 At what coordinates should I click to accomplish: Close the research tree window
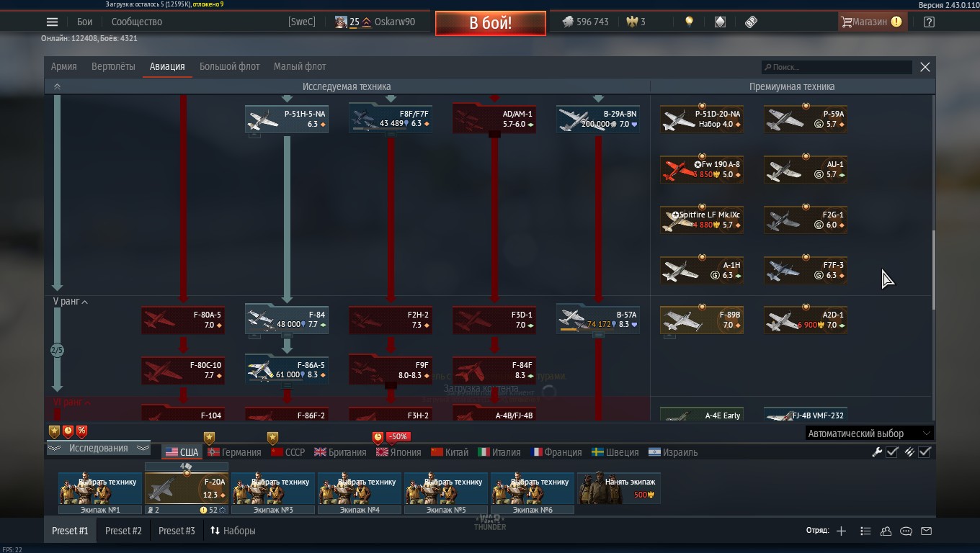925,67
